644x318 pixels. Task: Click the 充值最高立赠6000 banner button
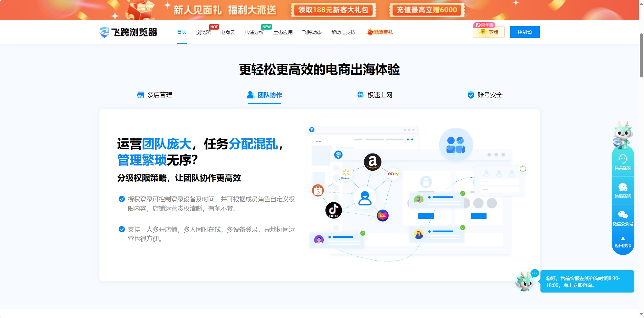tap(427, 10)
